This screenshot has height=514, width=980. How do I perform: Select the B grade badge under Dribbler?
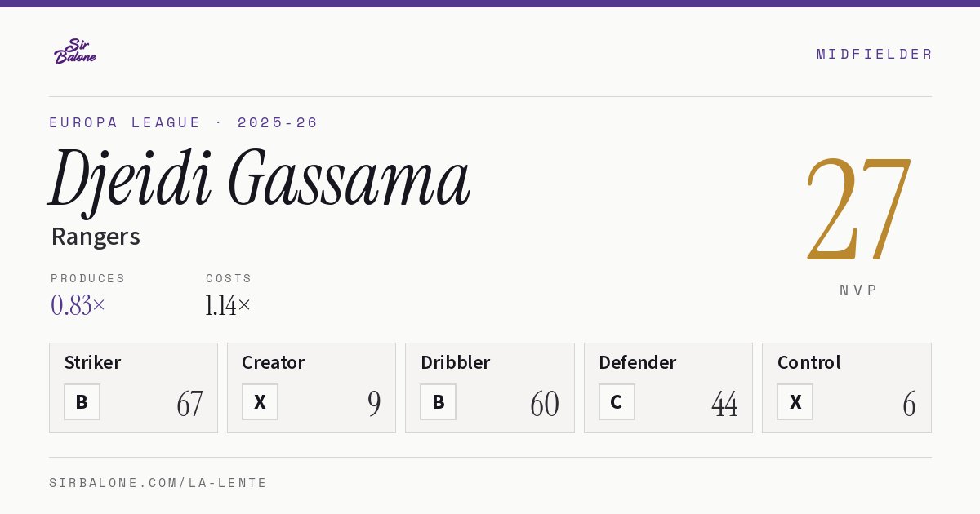[x=439, y=402]
